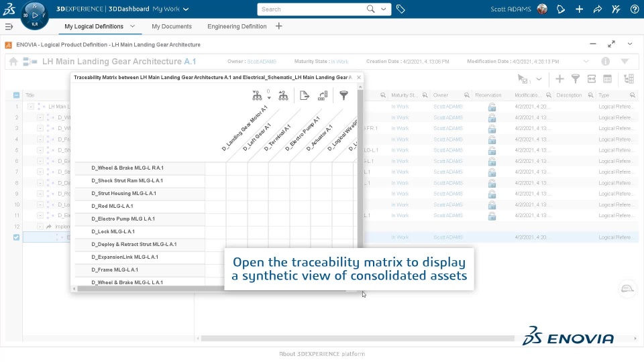
Task: Click the grid toolbar Add plus icon
Action: coord(559,79)
